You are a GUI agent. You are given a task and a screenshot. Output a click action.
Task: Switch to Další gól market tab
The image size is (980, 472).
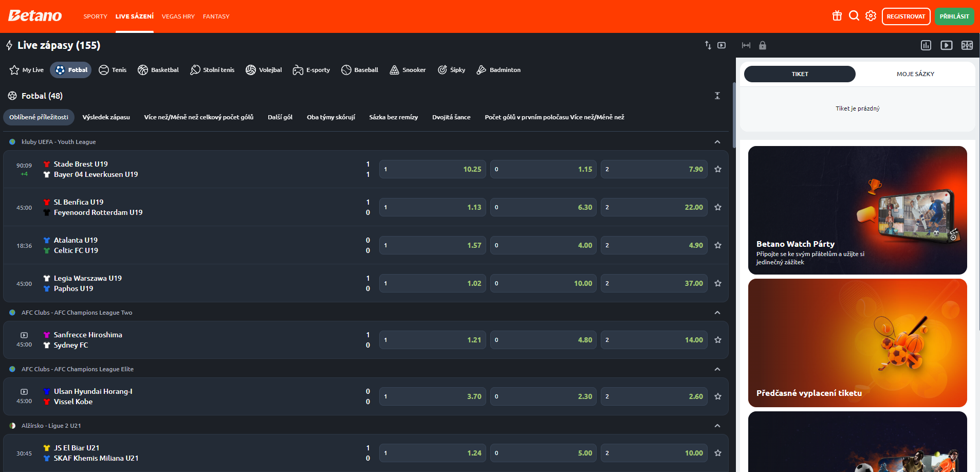(280, 117)
